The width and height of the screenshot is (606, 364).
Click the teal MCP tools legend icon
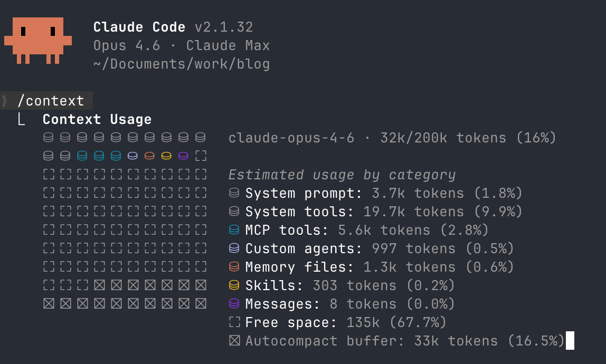[234, 230]
